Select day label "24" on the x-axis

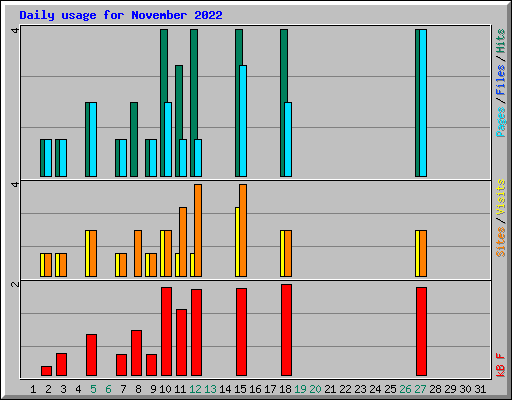(x=375, y=389)
